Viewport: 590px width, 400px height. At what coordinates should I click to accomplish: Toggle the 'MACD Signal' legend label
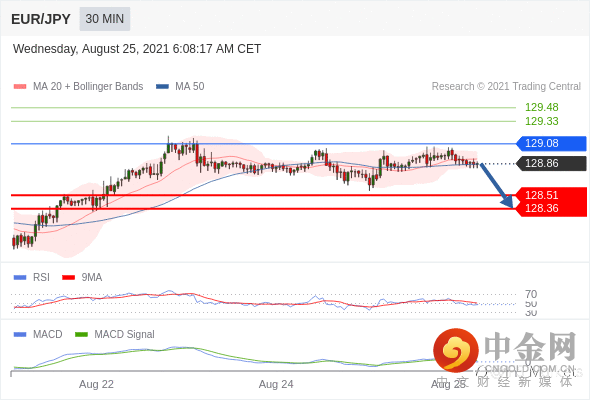point(124,335)
